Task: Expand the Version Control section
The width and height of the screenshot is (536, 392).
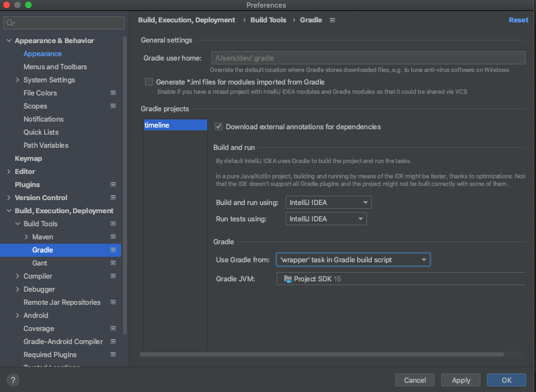Action: 9,197
